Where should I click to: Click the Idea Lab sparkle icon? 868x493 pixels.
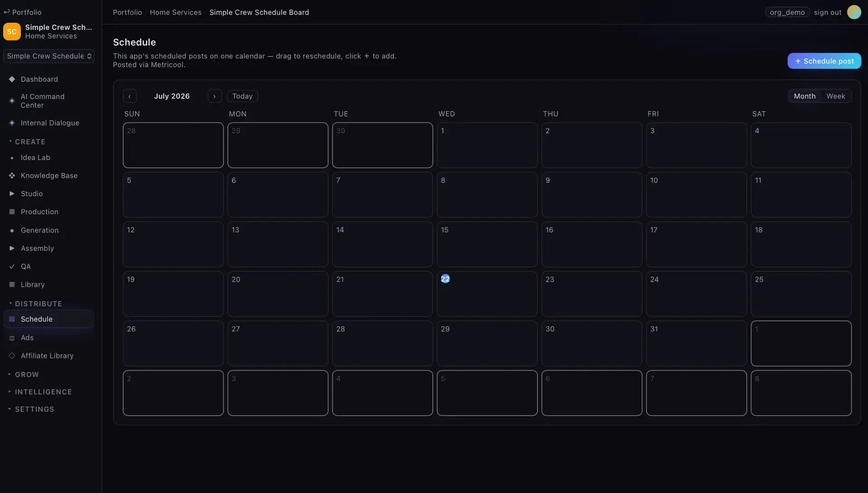[12, 158]
